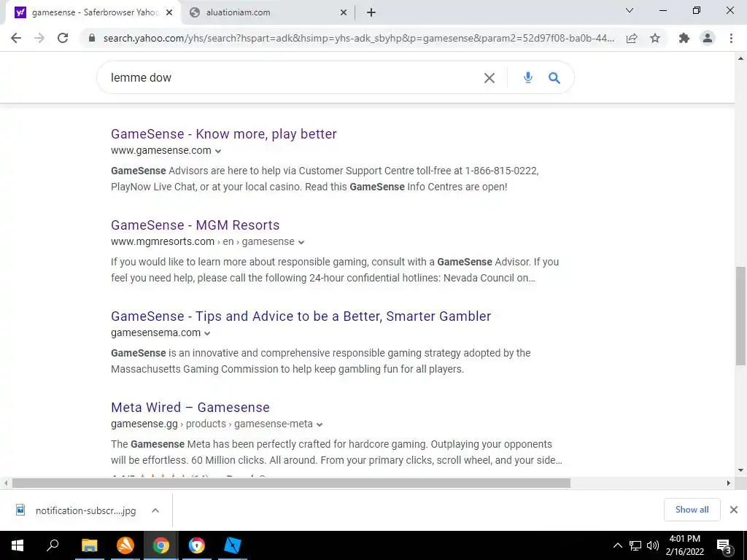The image size is (747, 560).
Task: Click gamesensema.com URL text
Action: (x=156, y=332)
